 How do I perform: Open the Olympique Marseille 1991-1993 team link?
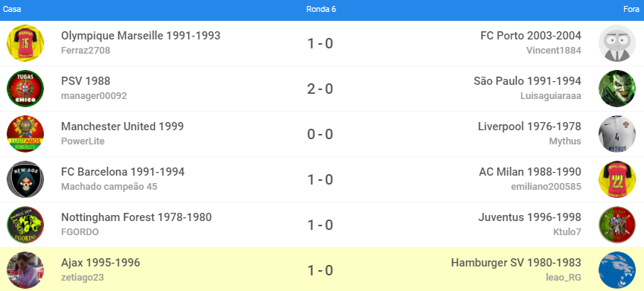[141, 36]
